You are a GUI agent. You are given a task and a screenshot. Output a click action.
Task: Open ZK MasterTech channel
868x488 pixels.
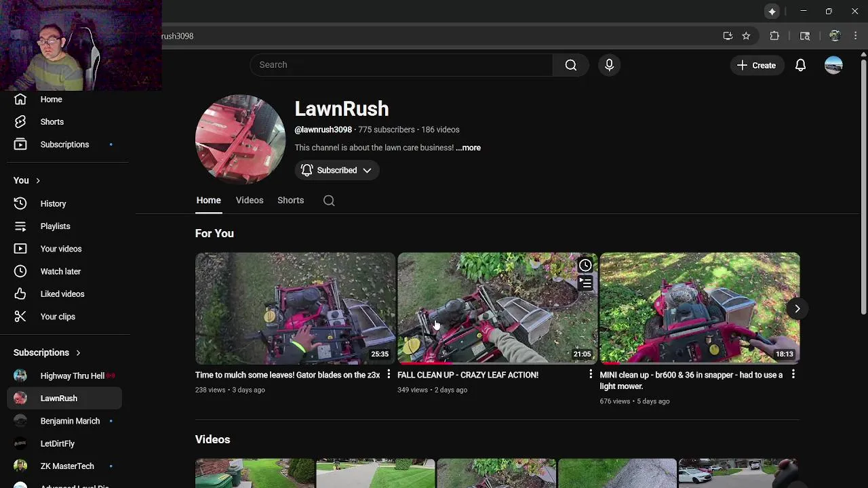pos(64,466)
